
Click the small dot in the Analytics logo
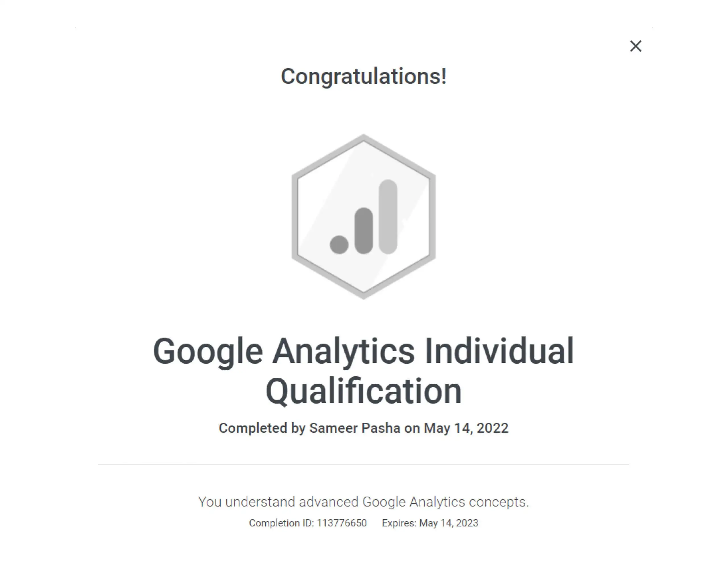click(x=339, y=244)
